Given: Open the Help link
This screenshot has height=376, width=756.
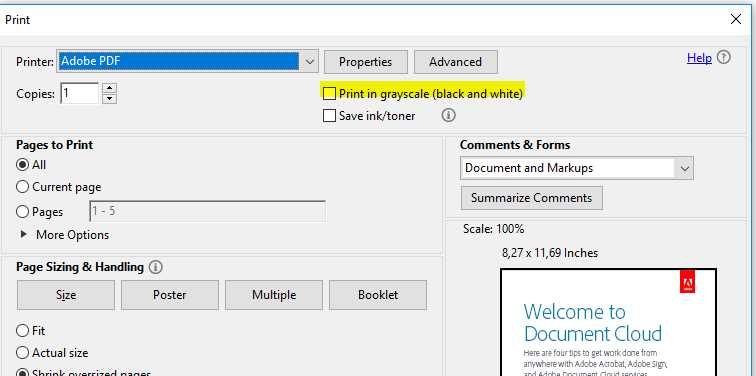Looking at the screenshot, I should [699, 58].
